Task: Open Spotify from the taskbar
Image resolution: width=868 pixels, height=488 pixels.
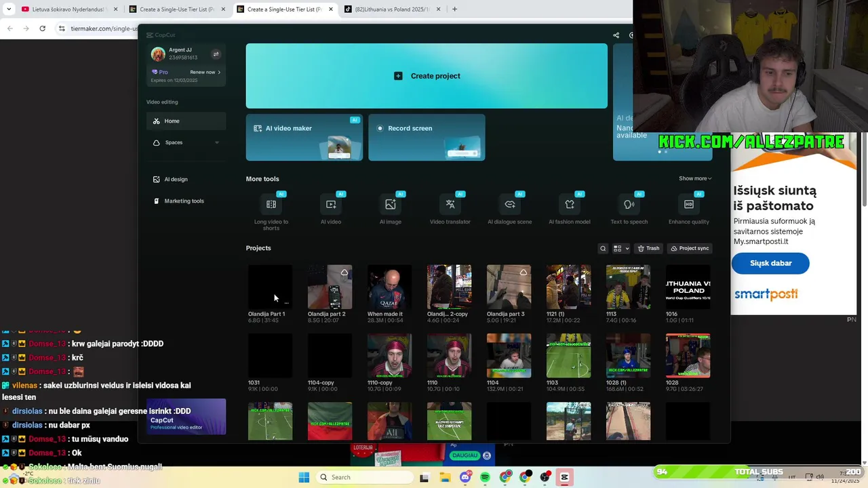Action: [485, 477]
